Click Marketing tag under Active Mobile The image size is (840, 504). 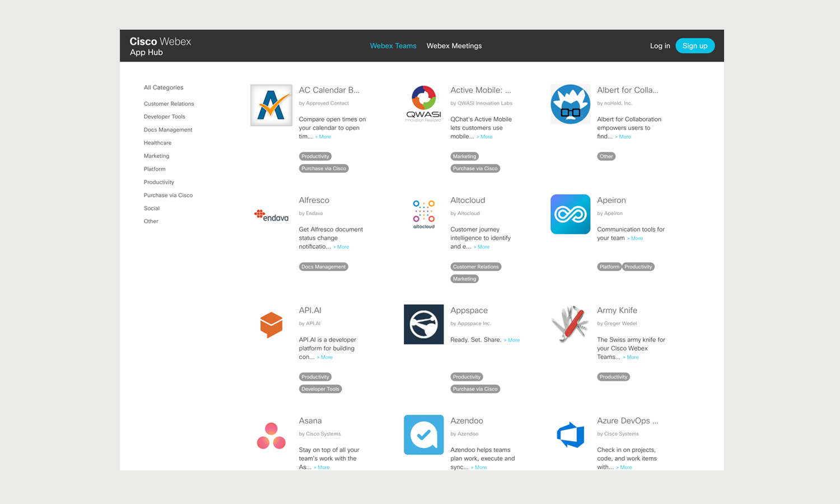click(465, 156)
